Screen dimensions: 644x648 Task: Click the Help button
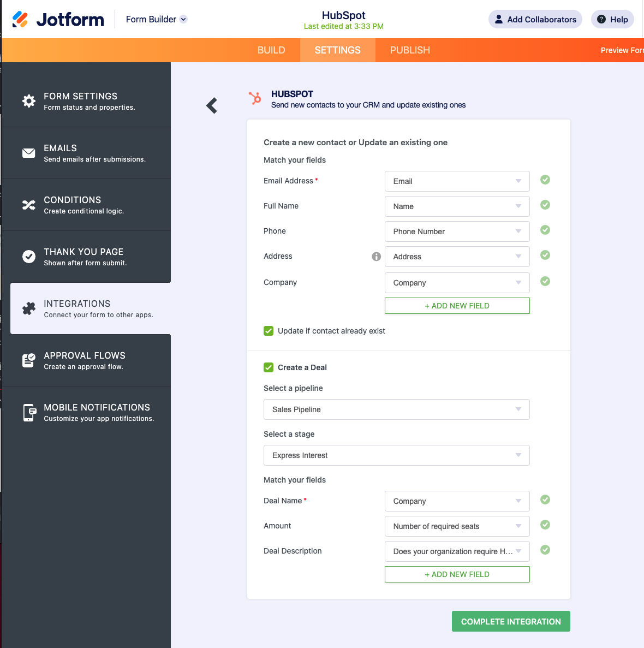tap(612, 20)
